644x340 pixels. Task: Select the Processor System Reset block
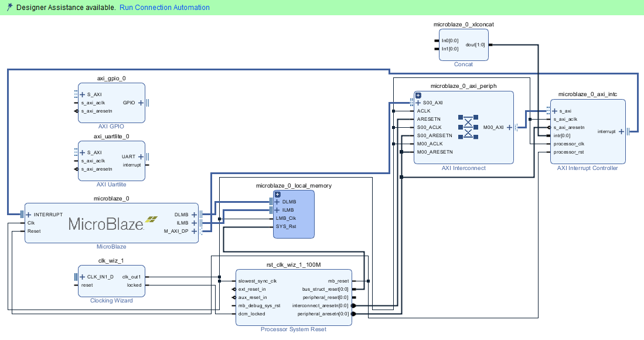pos(293,297)
